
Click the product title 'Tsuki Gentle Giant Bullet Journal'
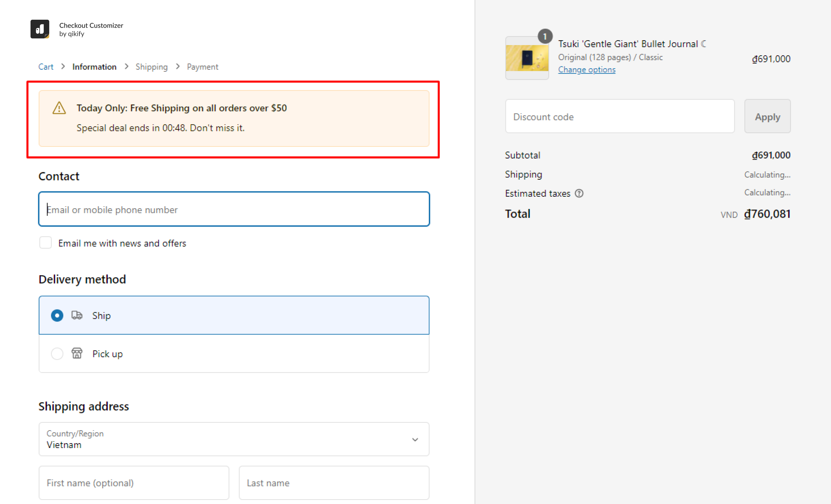632,44
